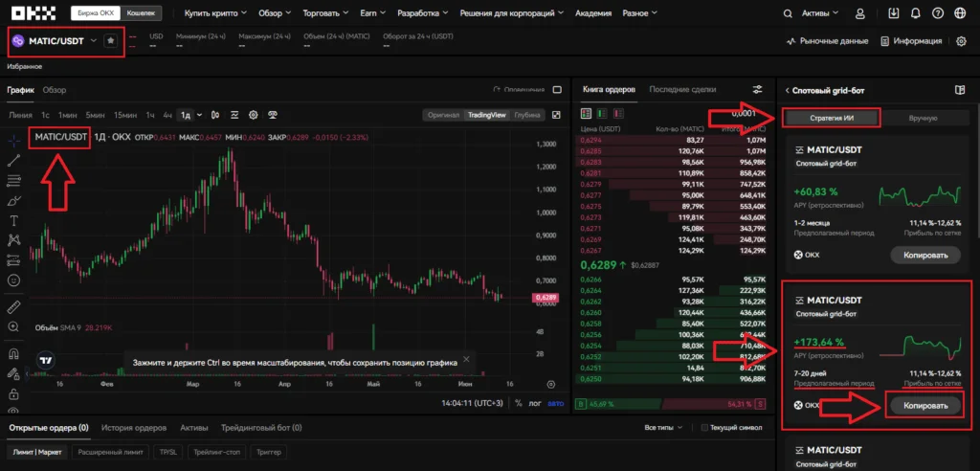Open chart candle style icon

click(x=215, y=115)
